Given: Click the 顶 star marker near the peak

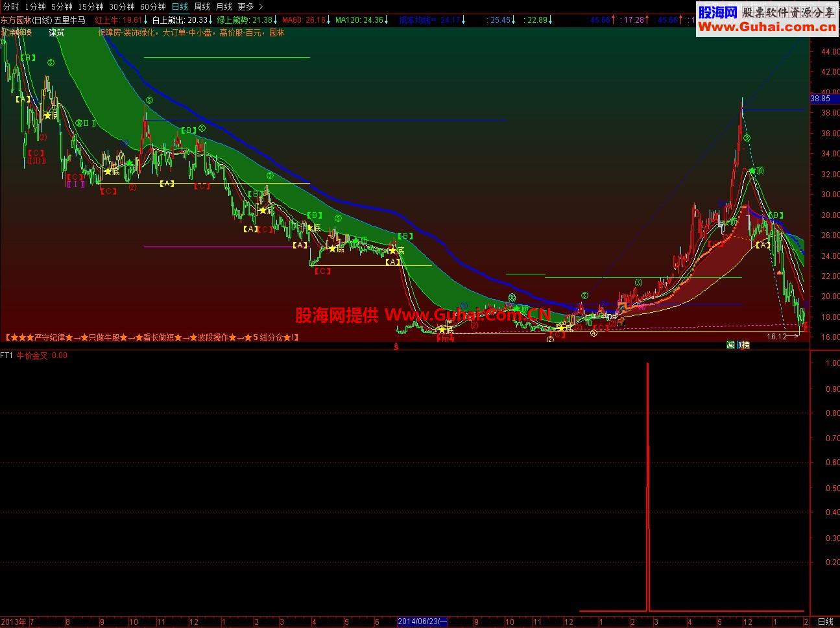Looking at the screenshot, I should (x=756, y=171).
